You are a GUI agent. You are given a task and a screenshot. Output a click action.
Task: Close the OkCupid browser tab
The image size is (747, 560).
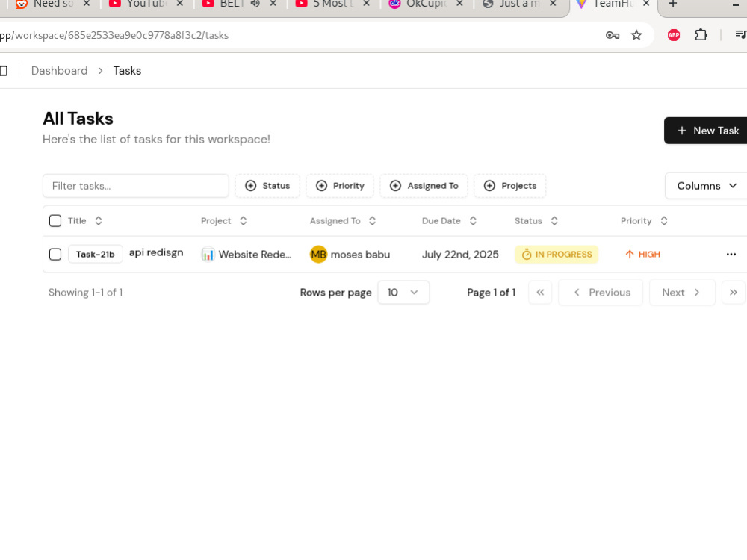(x=459, y=4)
